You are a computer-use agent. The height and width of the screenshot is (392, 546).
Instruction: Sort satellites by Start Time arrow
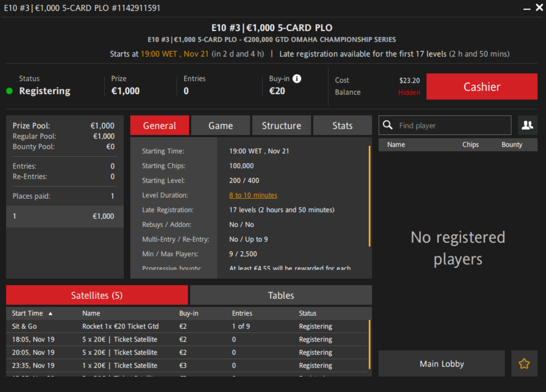[x=51, y=313]
